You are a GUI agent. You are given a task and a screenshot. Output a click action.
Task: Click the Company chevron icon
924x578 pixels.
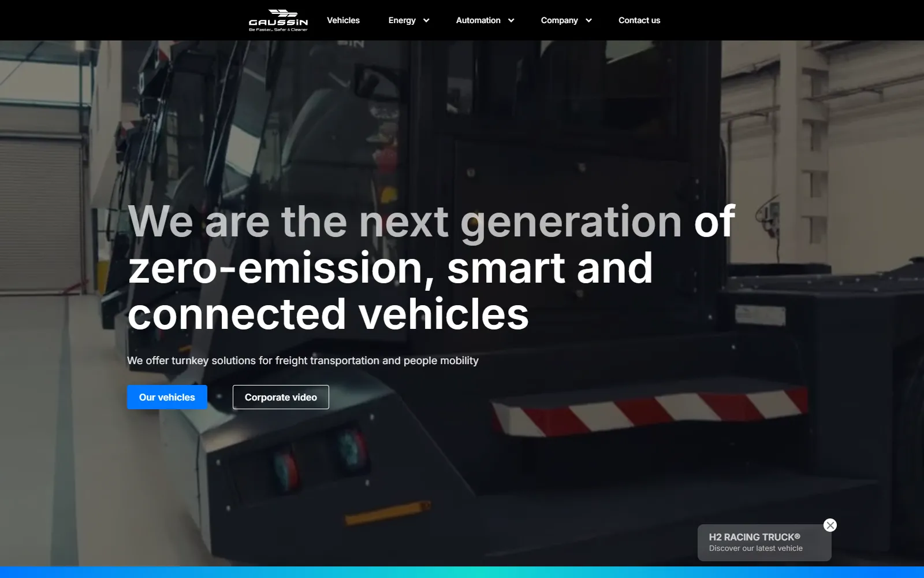point(589,20)
